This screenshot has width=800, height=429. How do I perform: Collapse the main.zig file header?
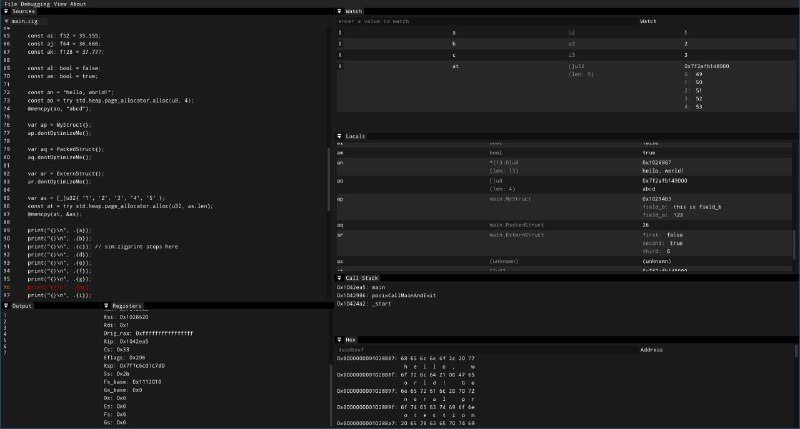tap(6, 21)
